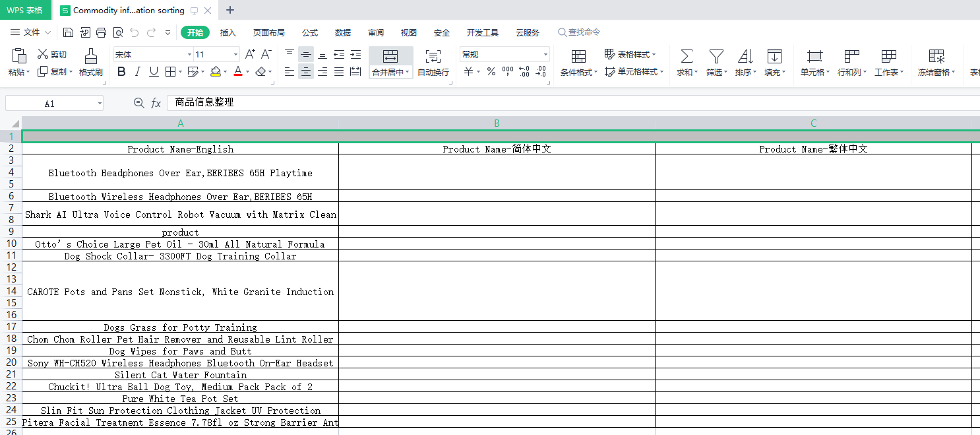Click the Freeze Panes (冻结窗格) icon

click(x=936, y=56)
